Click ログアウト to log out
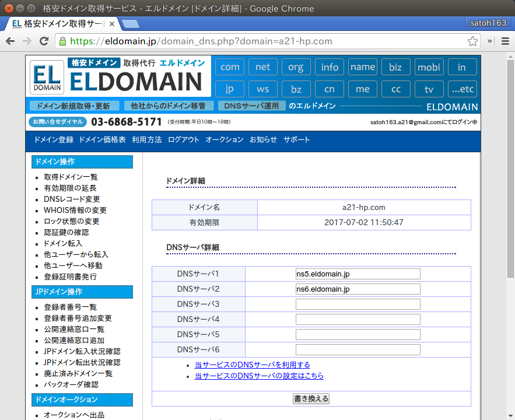The image size is (515, 420). pos(184,139)
